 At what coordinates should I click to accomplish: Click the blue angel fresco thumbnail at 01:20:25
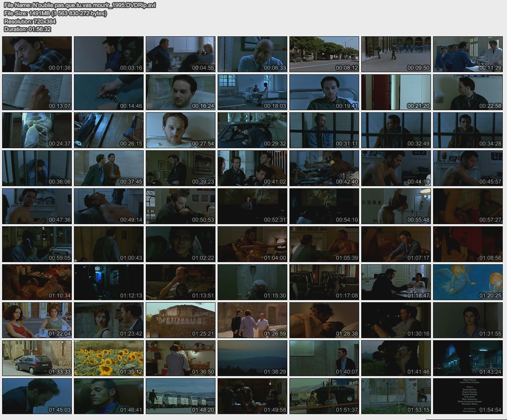point(468,282)
